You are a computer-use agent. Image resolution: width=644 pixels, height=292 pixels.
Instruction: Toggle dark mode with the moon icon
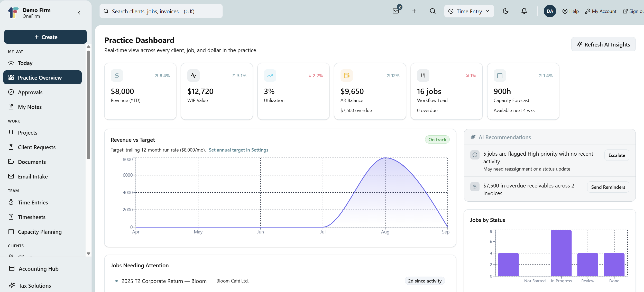point(505,11)
